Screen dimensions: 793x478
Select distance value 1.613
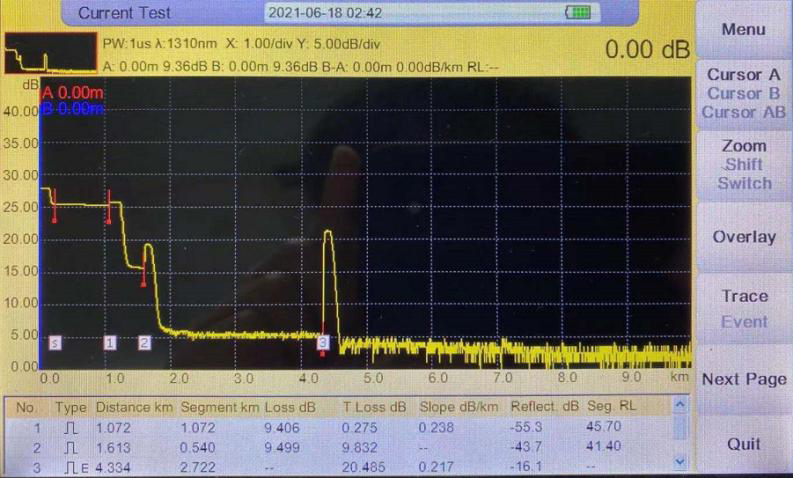point(113,448)
